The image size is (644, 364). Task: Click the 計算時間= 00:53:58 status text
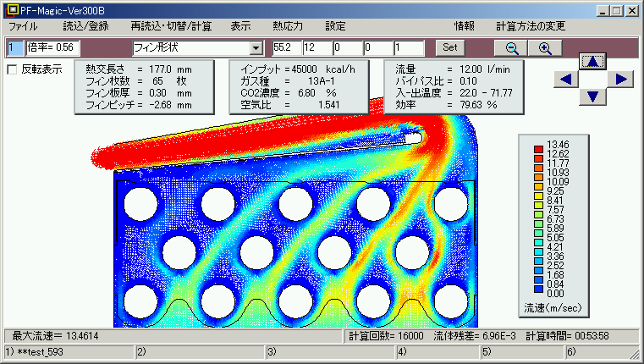[567, 336]
